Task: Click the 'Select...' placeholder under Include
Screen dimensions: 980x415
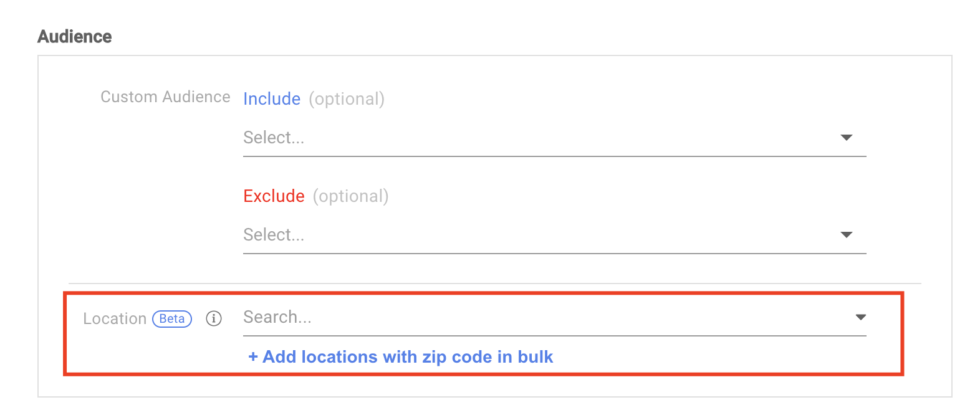Action: pyautogui.click(x=274, y=137)
